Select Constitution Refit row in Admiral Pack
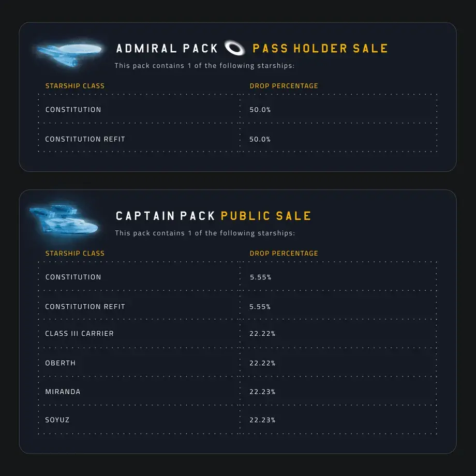 coord(85,139)
